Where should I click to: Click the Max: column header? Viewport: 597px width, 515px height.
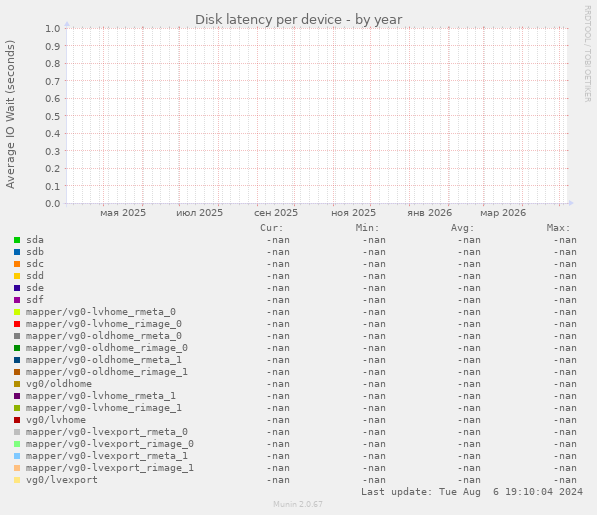click(x=559, y=228)
